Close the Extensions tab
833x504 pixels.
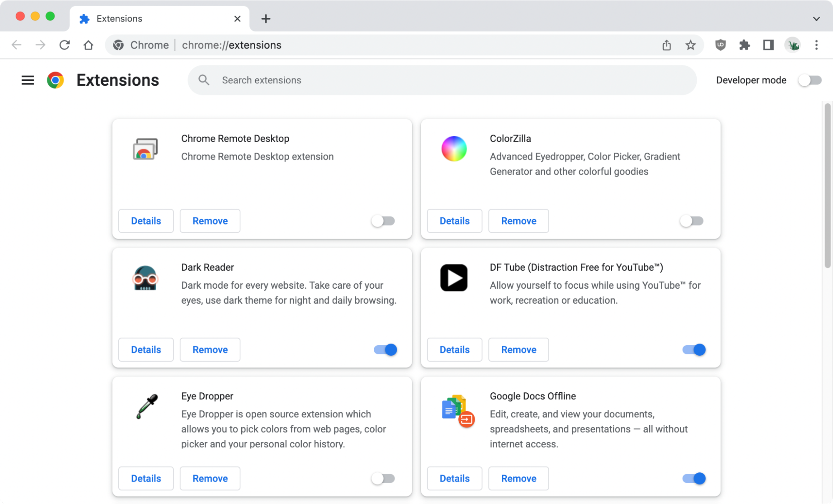coord(238,19)
